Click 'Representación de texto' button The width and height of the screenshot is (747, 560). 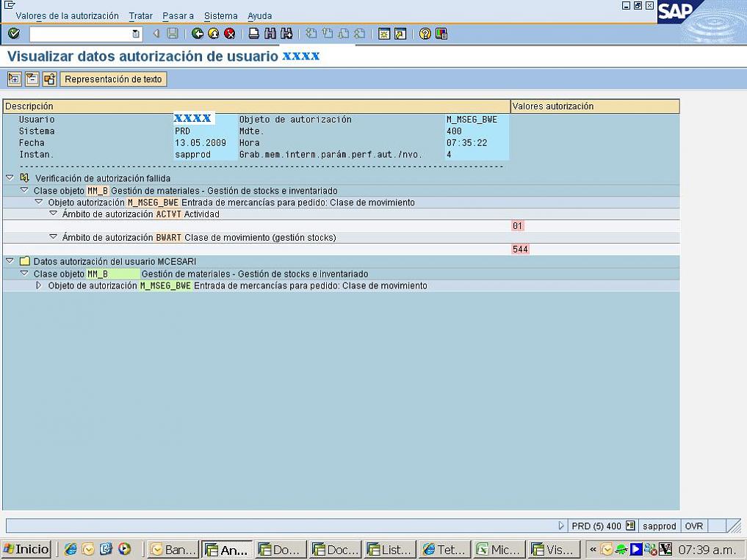pos(113,79)
